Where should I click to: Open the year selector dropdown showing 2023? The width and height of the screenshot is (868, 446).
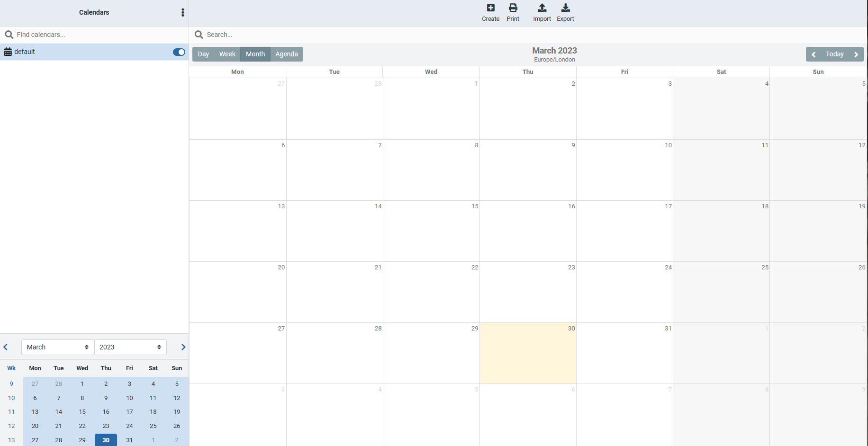pyautogui.click(x=130, y=347)
